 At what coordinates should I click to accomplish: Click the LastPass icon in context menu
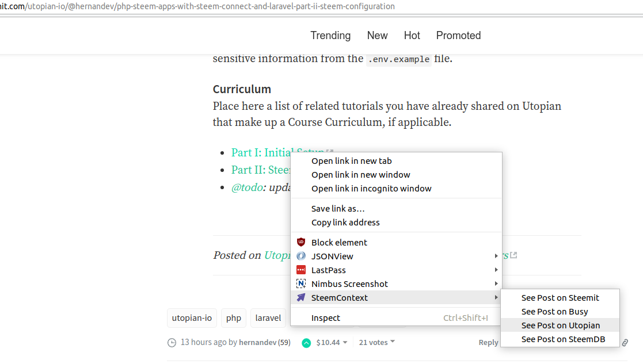pyautogui.click(x=300, y=270)
